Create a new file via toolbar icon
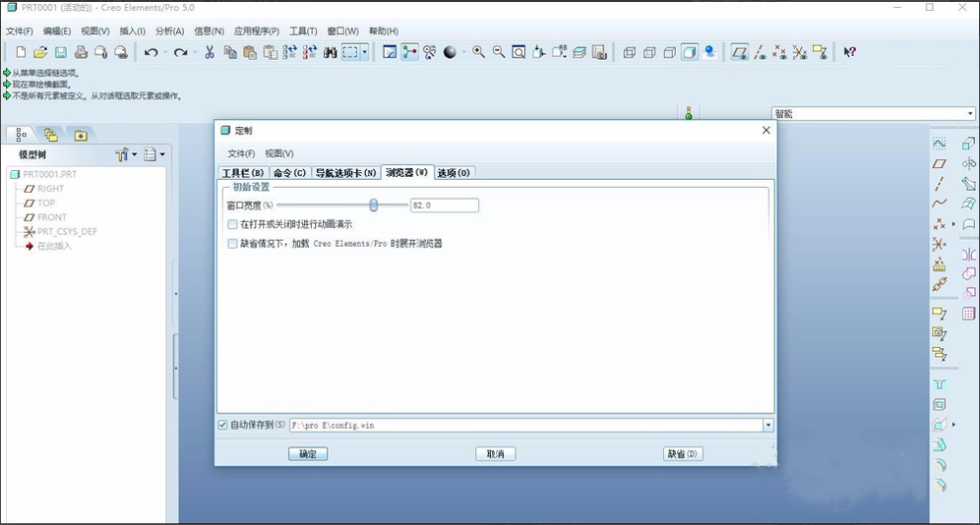 21,53
